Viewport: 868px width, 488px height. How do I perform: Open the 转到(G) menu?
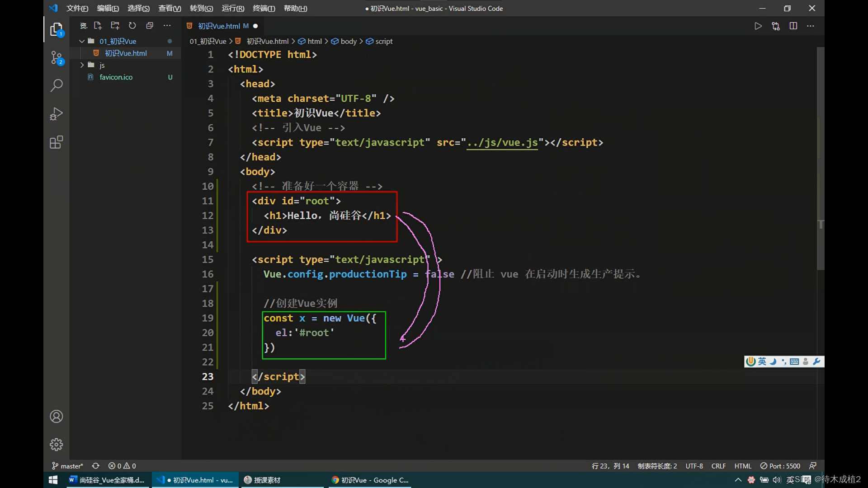201,8
